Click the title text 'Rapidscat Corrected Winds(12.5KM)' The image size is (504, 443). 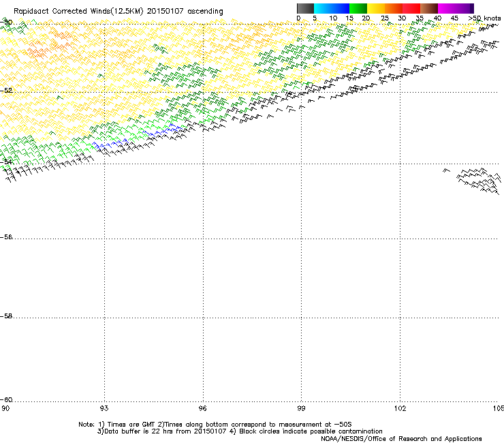pyautogui.click(x=78, y=11)
